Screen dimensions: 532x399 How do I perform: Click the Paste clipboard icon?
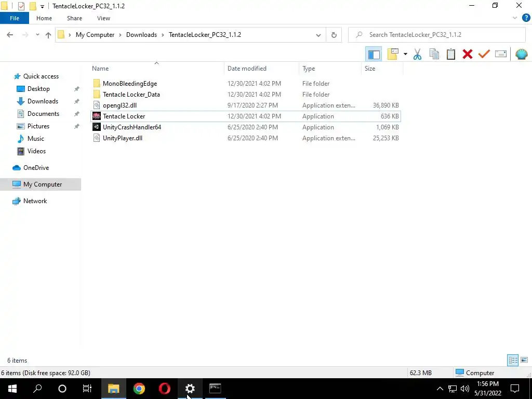(451, 54)
